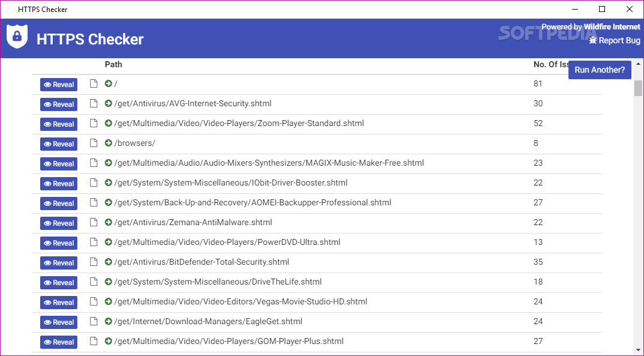Reveal issues for IObit-Driver-Booster.shtml
The height and width of the screenshot is (356, 644).
click(59, 183)
